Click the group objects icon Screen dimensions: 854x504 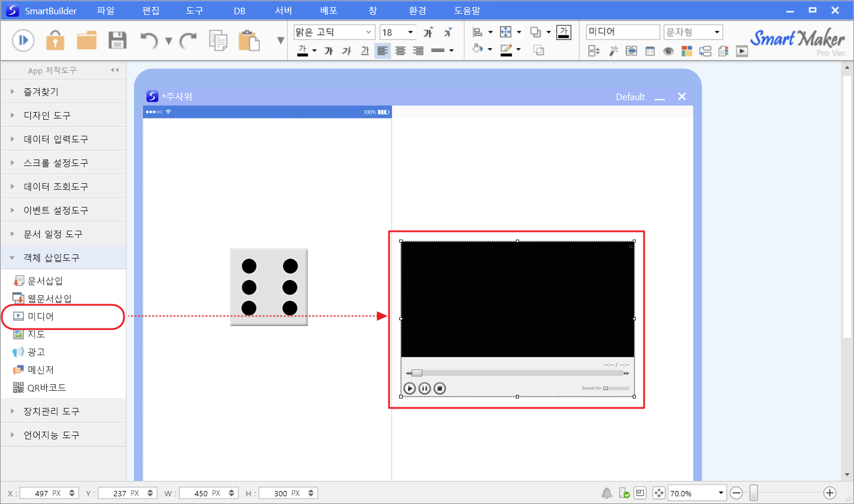click(x=538, y=50)
